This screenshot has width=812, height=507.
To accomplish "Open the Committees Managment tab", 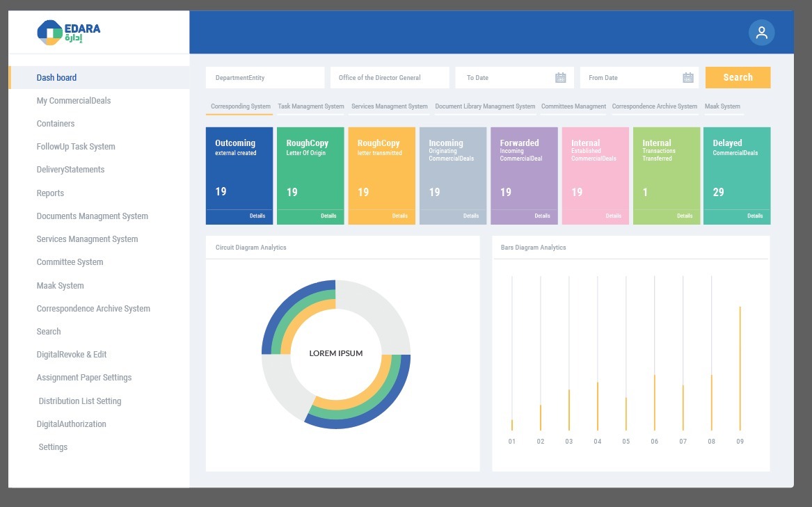I will tap(573, 106).
